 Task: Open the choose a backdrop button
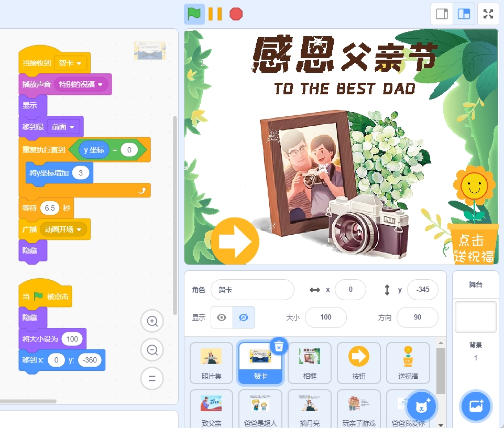[476, 406]
